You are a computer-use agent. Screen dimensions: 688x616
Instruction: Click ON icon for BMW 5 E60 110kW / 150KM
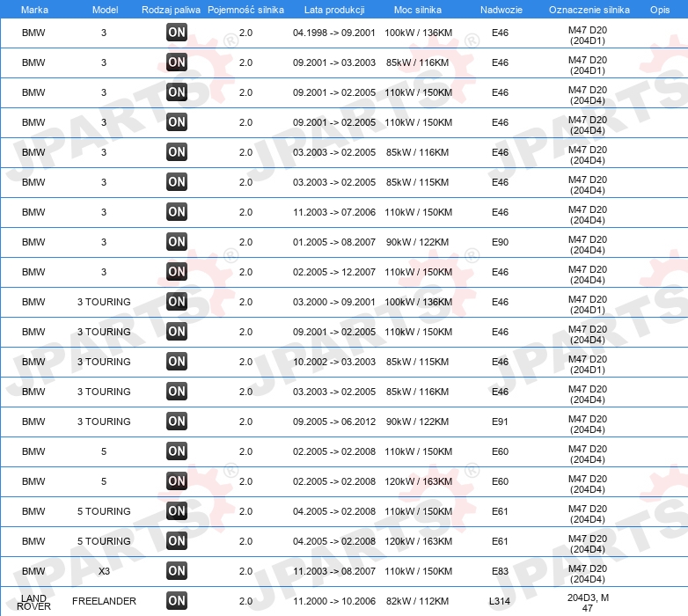pos(177,451)
